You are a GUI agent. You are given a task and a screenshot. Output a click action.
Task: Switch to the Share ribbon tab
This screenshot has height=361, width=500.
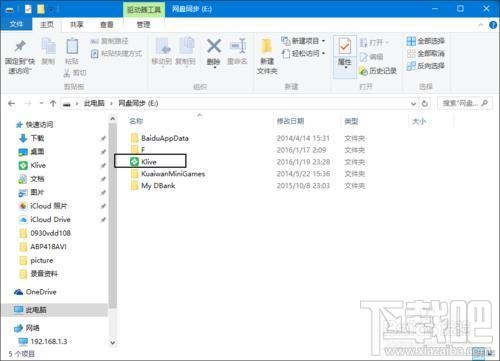tap(77, 24)
